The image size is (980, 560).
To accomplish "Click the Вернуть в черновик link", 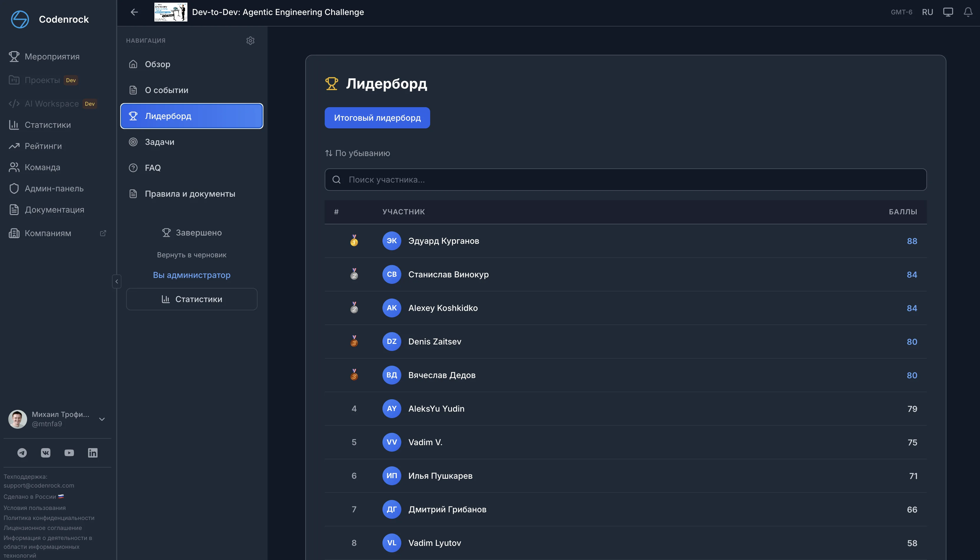I will coord(191,255).
